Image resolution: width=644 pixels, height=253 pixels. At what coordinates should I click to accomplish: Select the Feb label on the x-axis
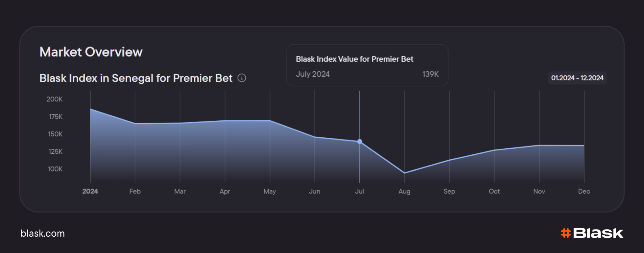tap(135, 191)
